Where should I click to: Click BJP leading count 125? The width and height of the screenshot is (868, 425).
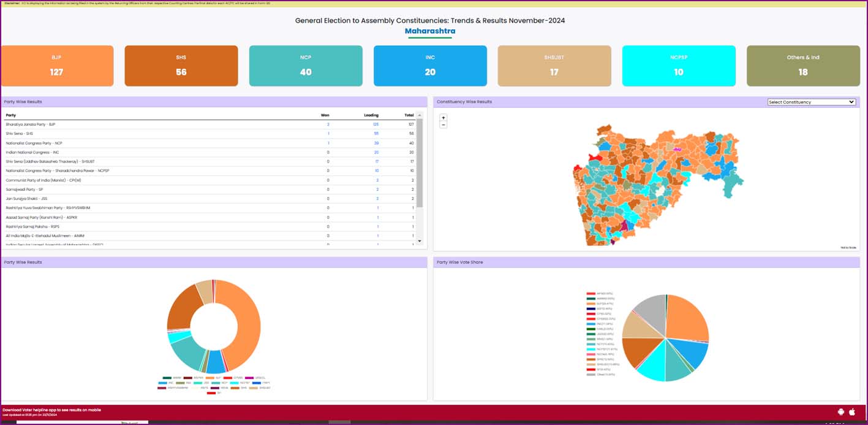[x=376, y=124]
